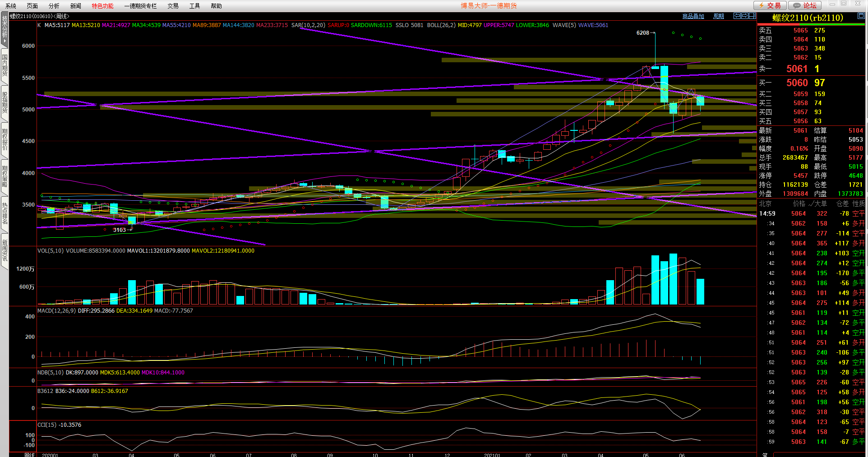Open 论坛 with the chat bubble icon
This screenshot has width=868, height=457.
point(805,5)
